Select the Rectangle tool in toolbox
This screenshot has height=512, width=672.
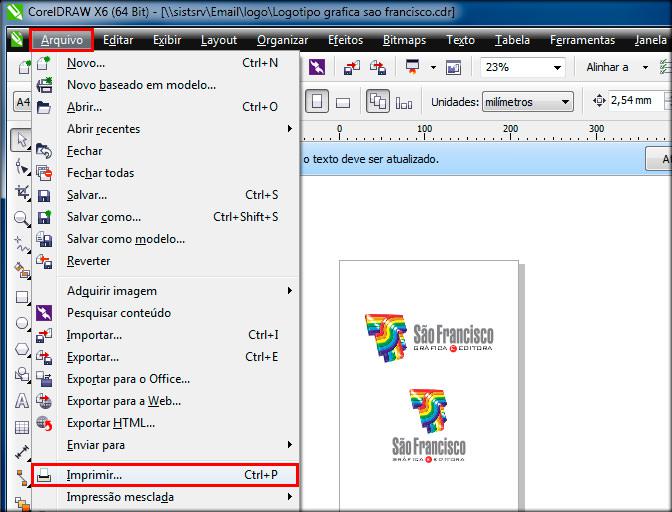(21, 296)
